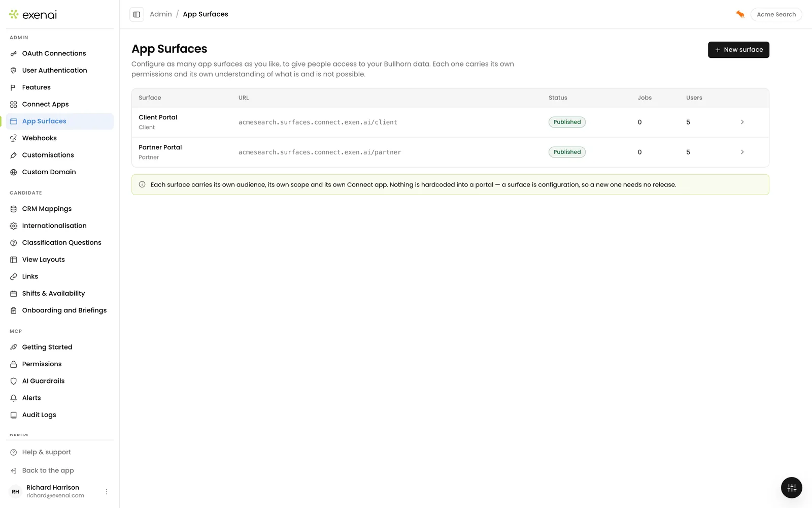Expand the Partner Portal row chevron
The height and width of the screenshot is (508, 812).
[742, 152]
